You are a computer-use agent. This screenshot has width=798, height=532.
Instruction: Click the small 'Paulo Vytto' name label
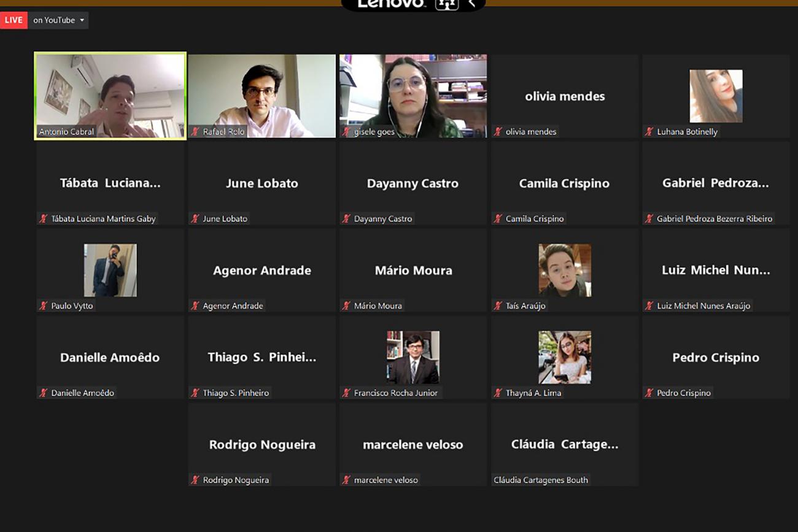(72, 306)
